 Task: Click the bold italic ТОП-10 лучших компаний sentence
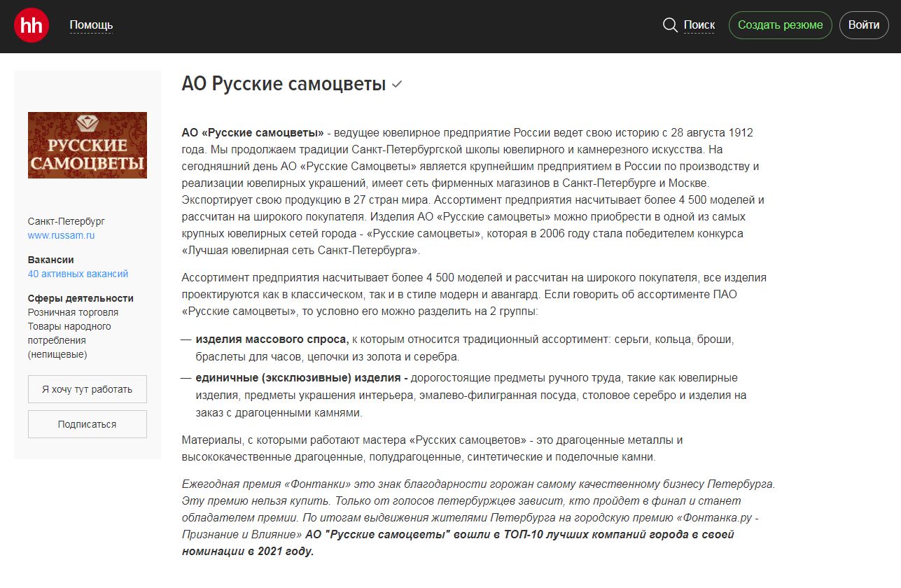point(458,542)
